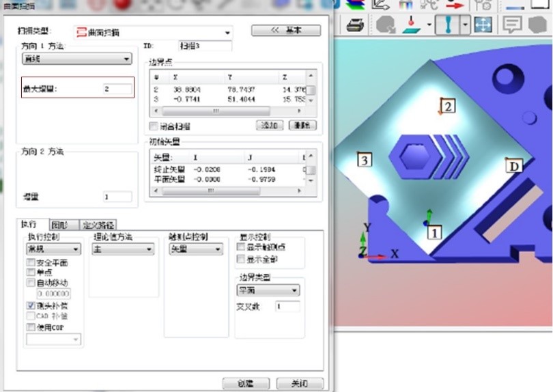
Task: Uncheck the 测头补偿 checkbox
Action: 31,306
